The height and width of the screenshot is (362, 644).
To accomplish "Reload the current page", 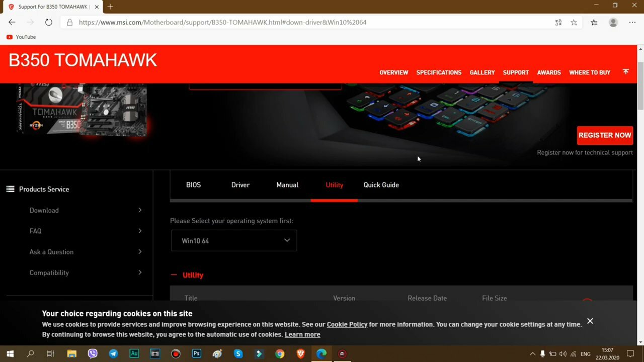I will (x=48, y=22).
